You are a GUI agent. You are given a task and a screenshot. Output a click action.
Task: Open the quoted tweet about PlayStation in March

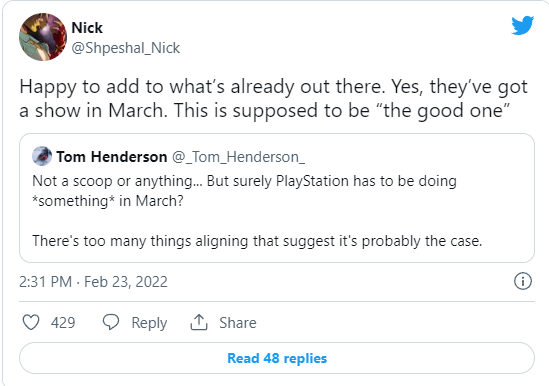[277, 198]
